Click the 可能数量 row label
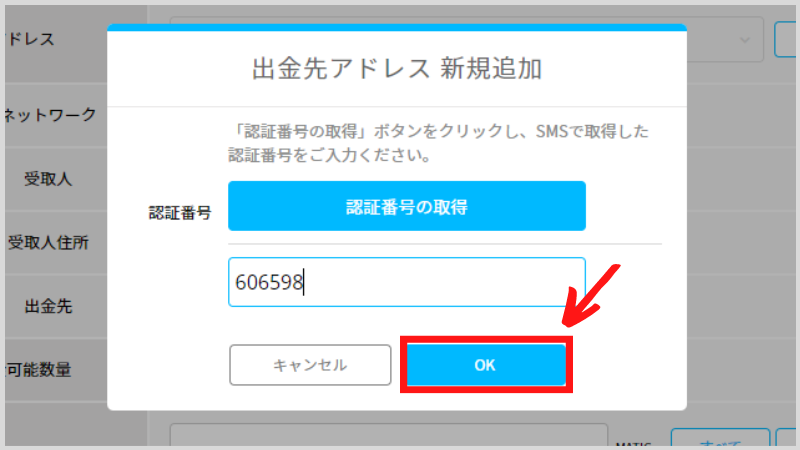The height and width of the screenshot is (450, 800). point(38,369)
